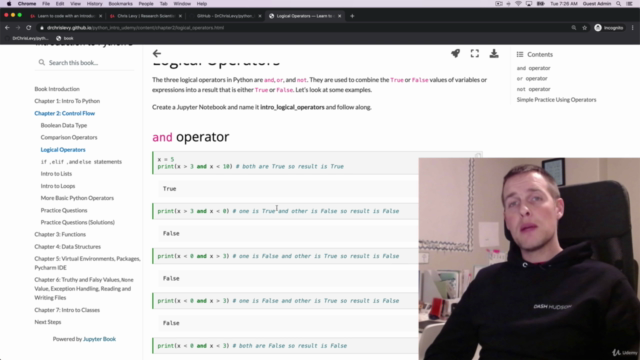640x360 pixels.
Task: Open Practice Questions page
Action: [64, 210]
